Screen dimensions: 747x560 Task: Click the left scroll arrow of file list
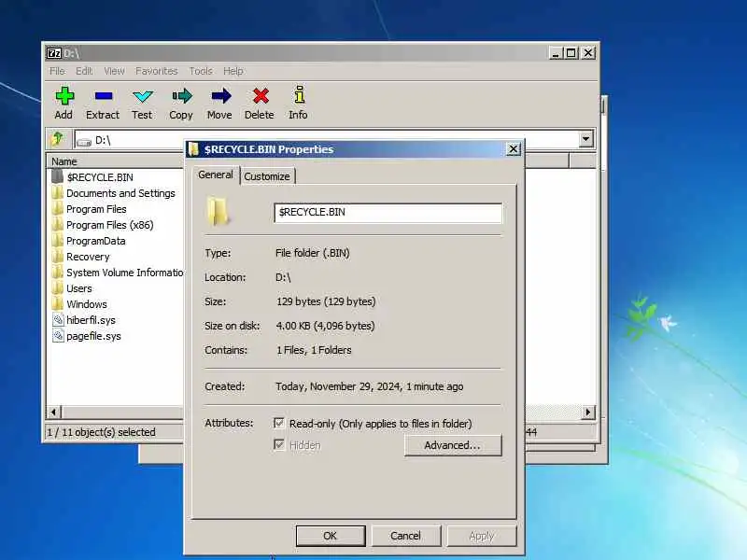click(54, 412)
